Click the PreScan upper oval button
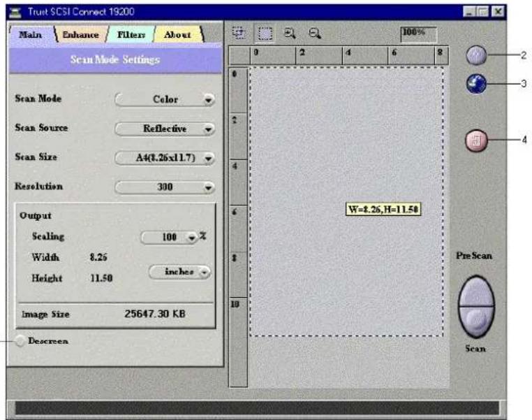The width and height of the screenshot is (532, 420). [x=476, y=291]
